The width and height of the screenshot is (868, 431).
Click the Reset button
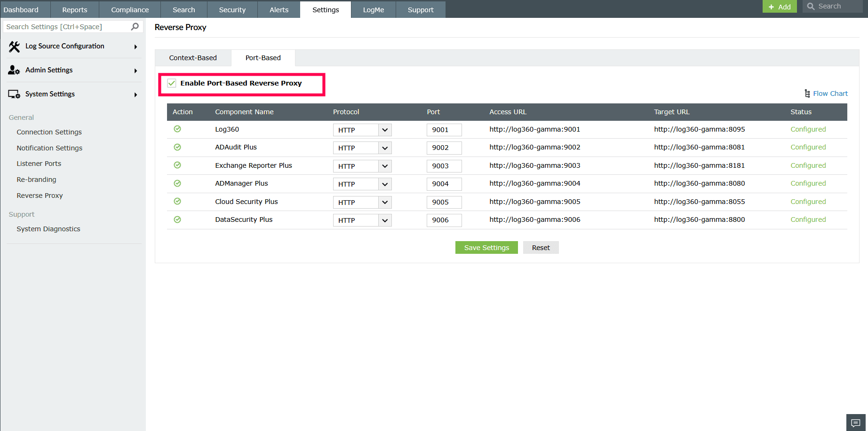[541, 248]
